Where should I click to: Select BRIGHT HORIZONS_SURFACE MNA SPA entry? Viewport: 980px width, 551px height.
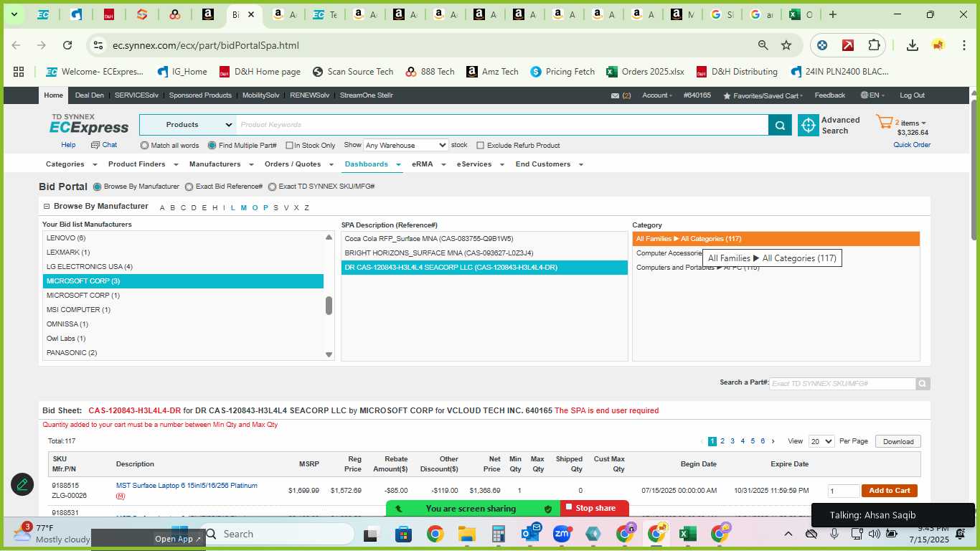(x=484, y=253)
